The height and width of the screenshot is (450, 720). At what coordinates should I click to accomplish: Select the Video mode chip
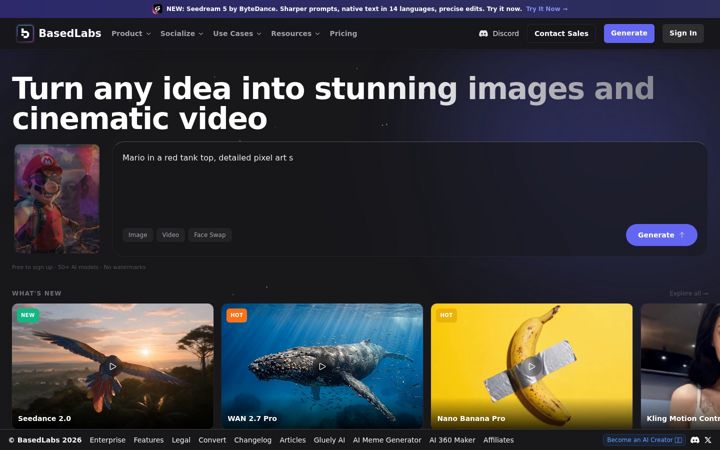coord(170,235)
